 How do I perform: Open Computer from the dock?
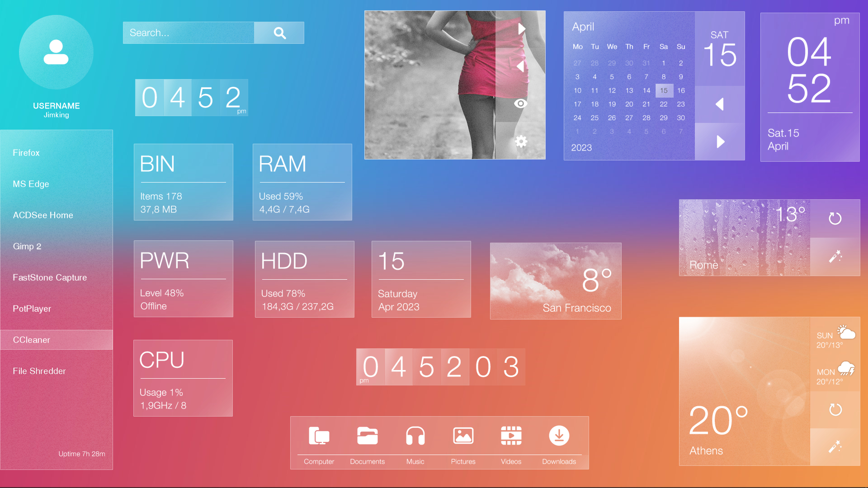tap(319, 435)
